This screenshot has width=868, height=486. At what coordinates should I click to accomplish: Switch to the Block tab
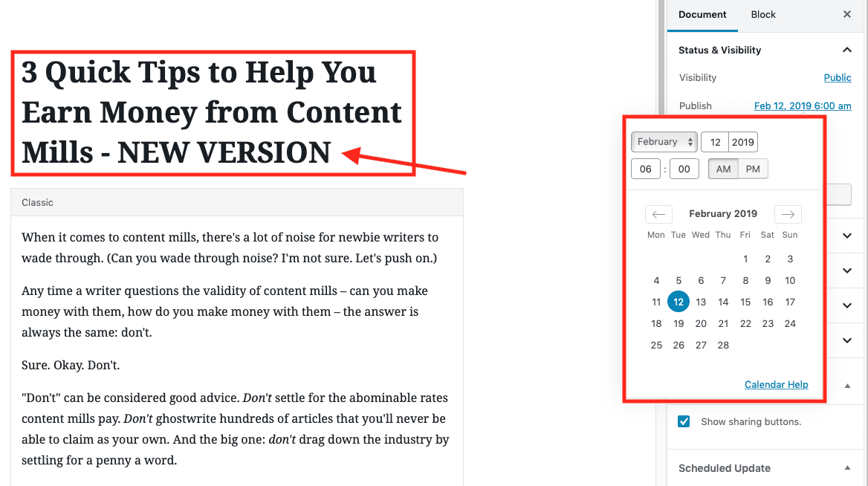point(762,14)
